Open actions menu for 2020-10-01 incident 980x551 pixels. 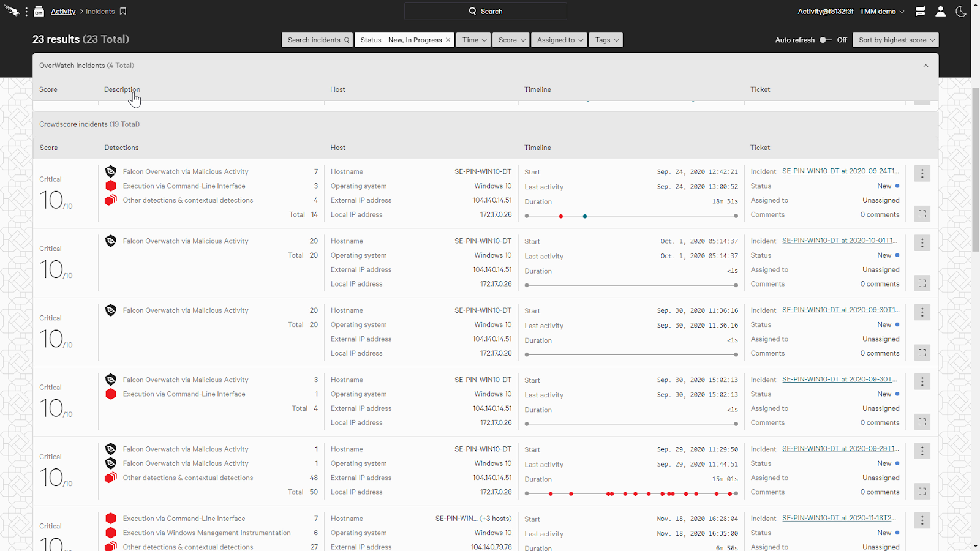click(x=922, y=242)
